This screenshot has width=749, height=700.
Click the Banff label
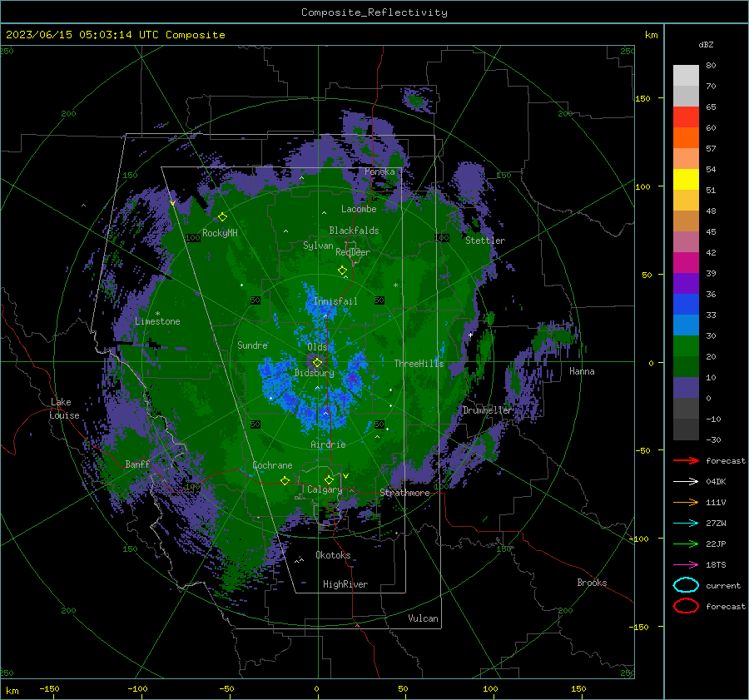[x=137, y=464]
